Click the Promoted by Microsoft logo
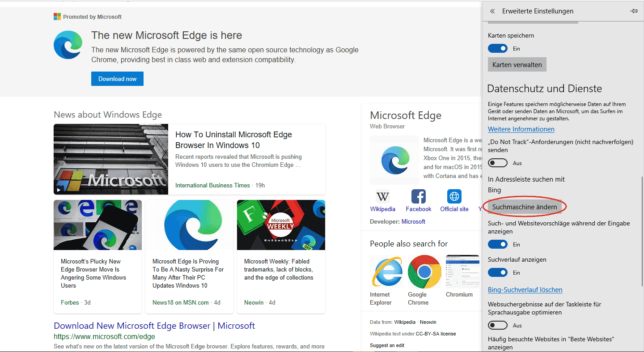 [57, 17]
